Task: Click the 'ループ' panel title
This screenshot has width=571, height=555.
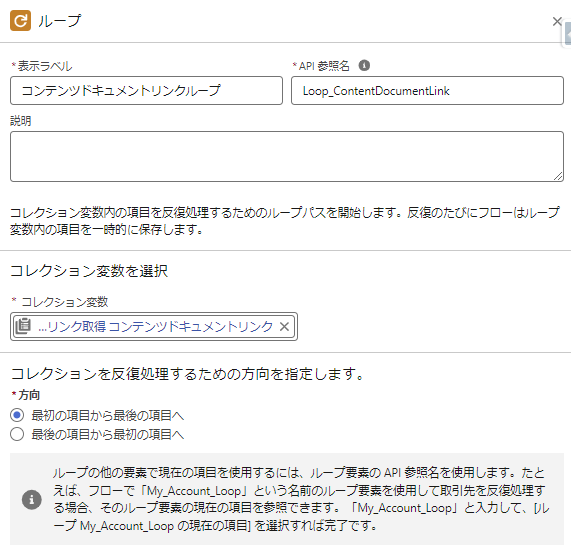Action: (59, 21)
